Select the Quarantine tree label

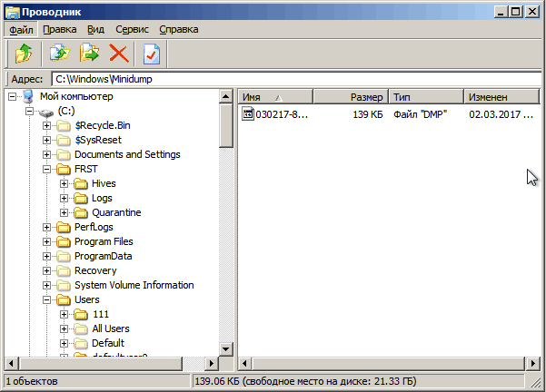[116, 212]
